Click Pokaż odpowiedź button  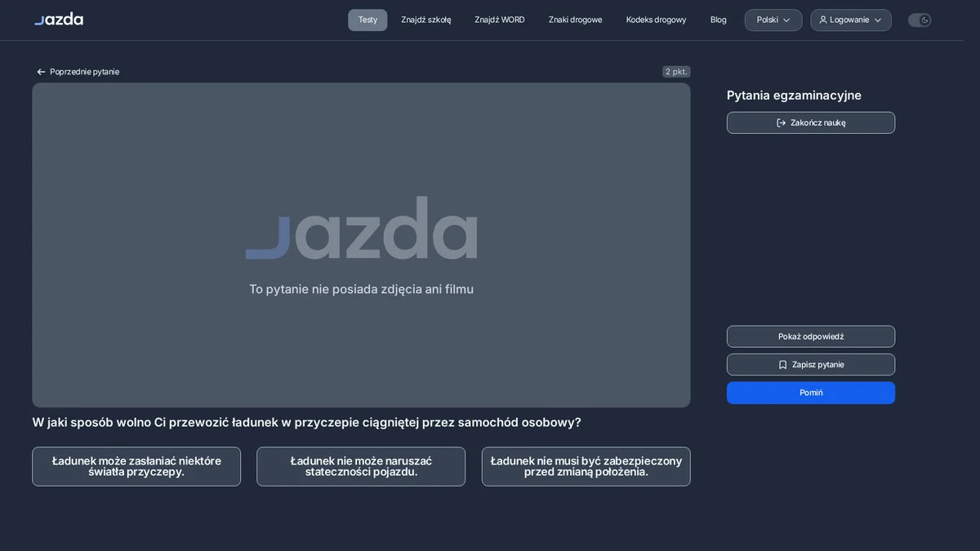point(811,336)
